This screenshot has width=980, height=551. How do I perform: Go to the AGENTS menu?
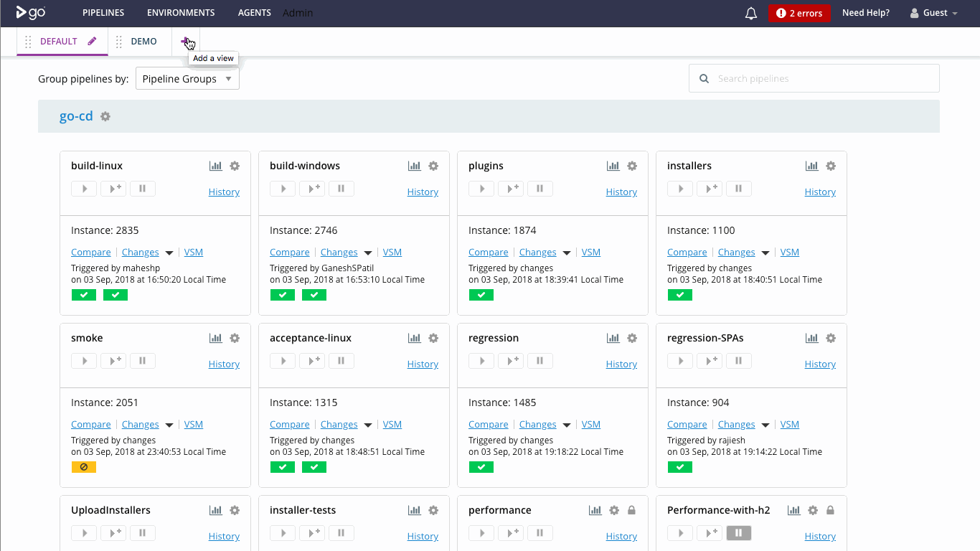coord(255,13)
